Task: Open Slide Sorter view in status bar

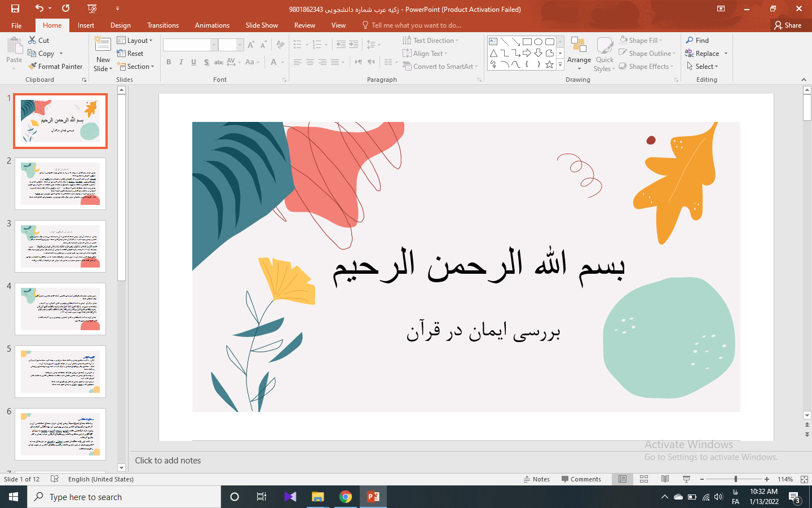Action: click(x=644, y=479)
